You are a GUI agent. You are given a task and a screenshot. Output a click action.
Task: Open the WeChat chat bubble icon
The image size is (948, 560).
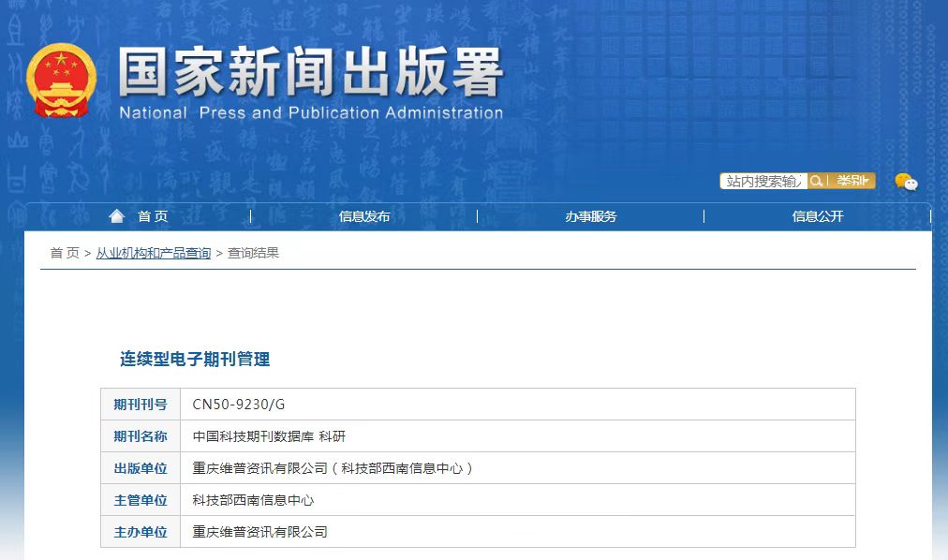click(x=906, y=182)
